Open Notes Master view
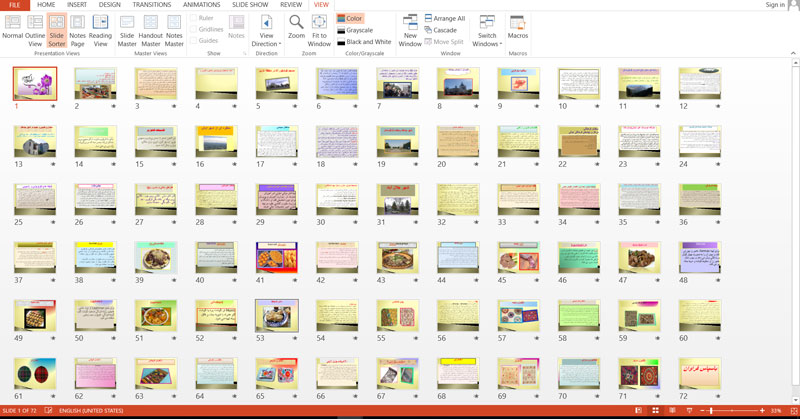 (x=174, y=31)
